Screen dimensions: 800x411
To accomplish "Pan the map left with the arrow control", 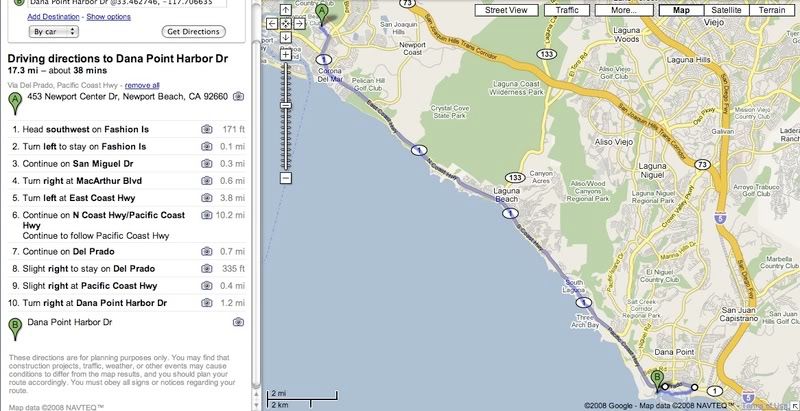I will point(272,23).
